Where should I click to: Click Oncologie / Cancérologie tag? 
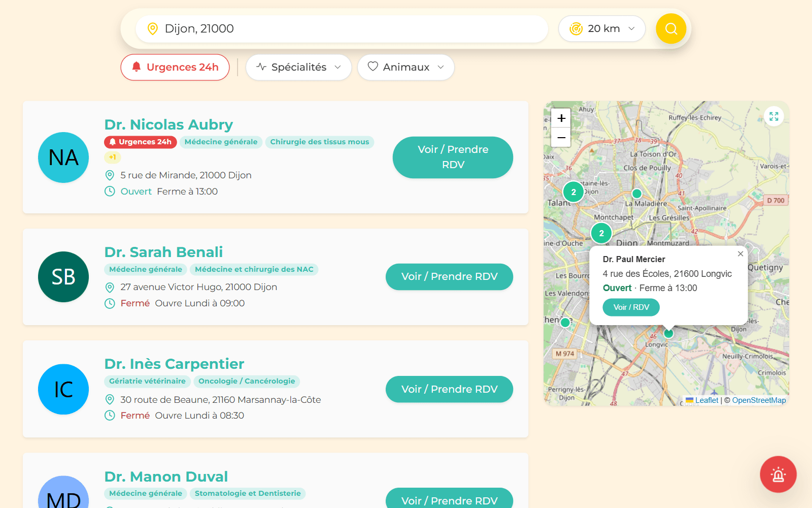pyautogui.click(x=247, y=381)
